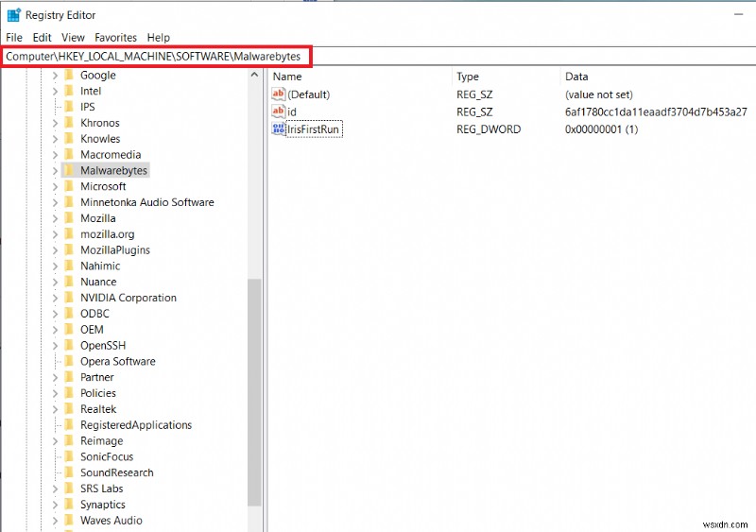Click the id value data 6af1780cc1da11eaadf3704d7b453a27
This screenshot has height=532, width=756.
click(656, 112)
